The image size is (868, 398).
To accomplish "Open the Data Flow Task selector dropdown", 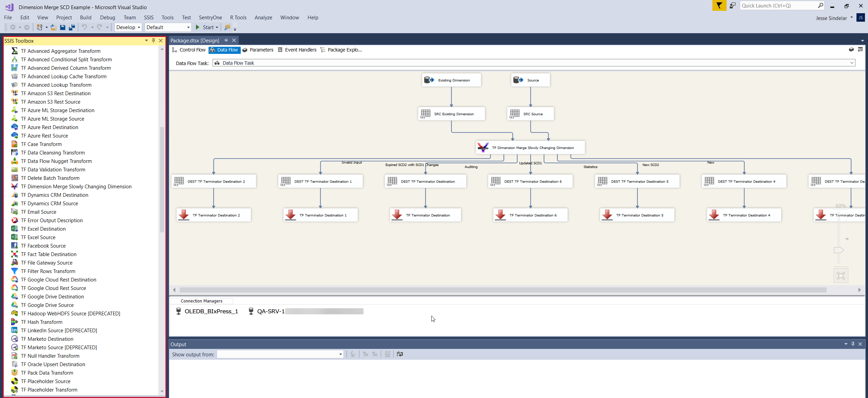I will point(851,63).
